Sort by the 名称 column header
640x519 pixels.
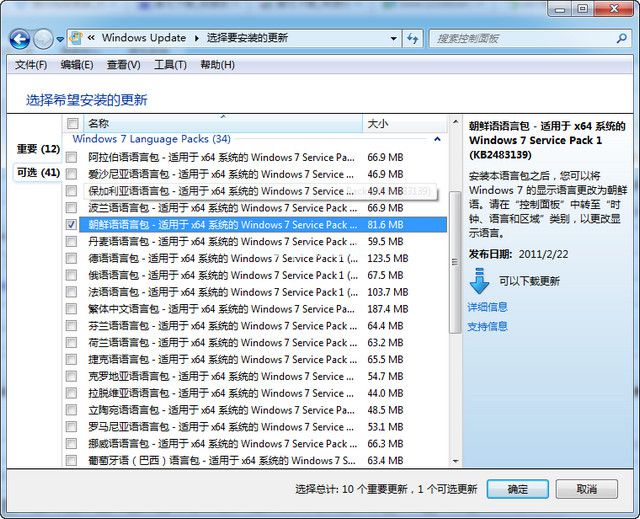pos(223,123)
